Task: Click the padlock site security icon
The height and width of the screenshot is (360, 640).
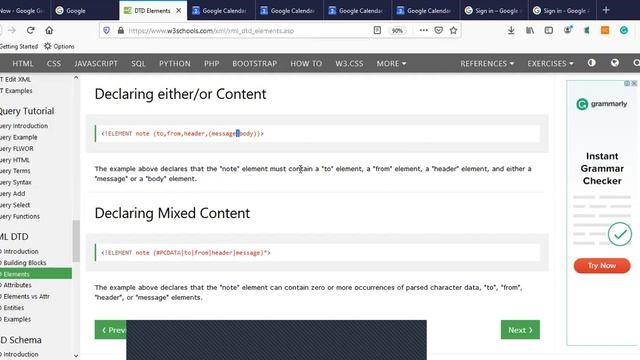Action: pyautogui.click(x=120, y=30)
